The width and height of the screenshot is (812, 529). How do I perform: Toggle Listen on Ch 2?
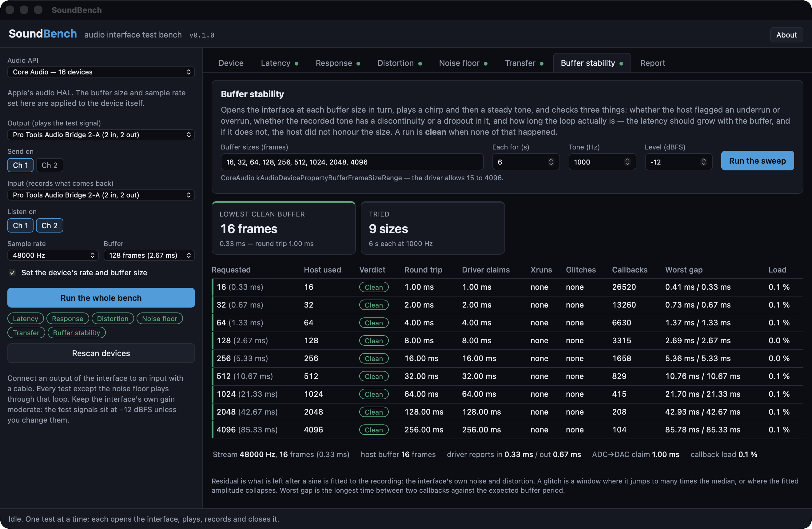[x=50, y=225]
